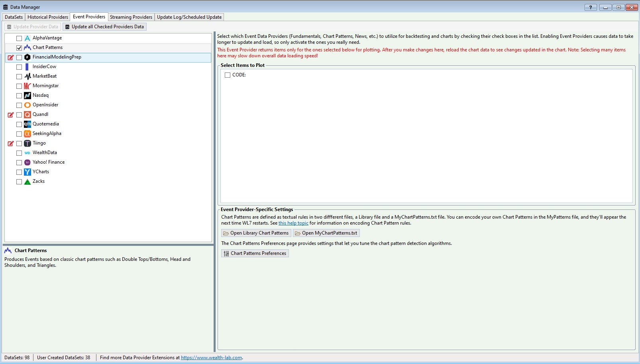Click the Chart Patterns provider icon in the list

pos(27,48)
